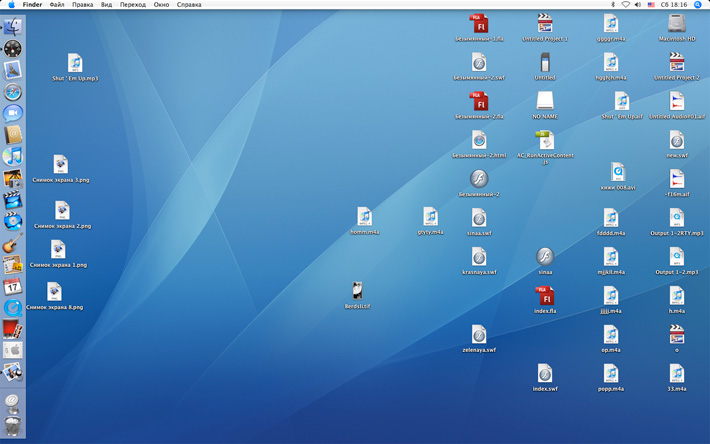Select index.fla Flash document
The image size is (710, 444).
click(x=545, y=296)
